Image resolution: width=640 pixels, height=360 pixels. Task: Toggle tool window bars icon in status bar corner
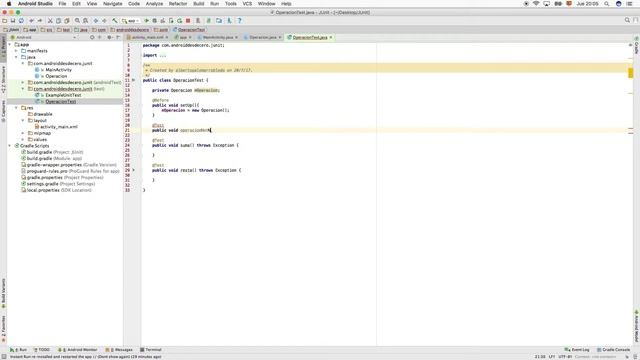pyautogui.click(x=4, y=357)
